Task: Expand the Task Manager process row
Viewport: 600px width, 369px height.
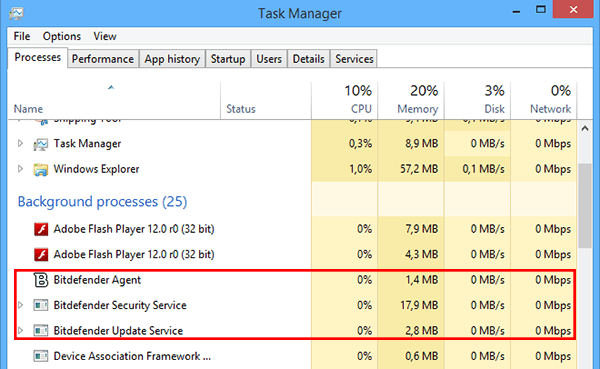Action: (20, 144)
